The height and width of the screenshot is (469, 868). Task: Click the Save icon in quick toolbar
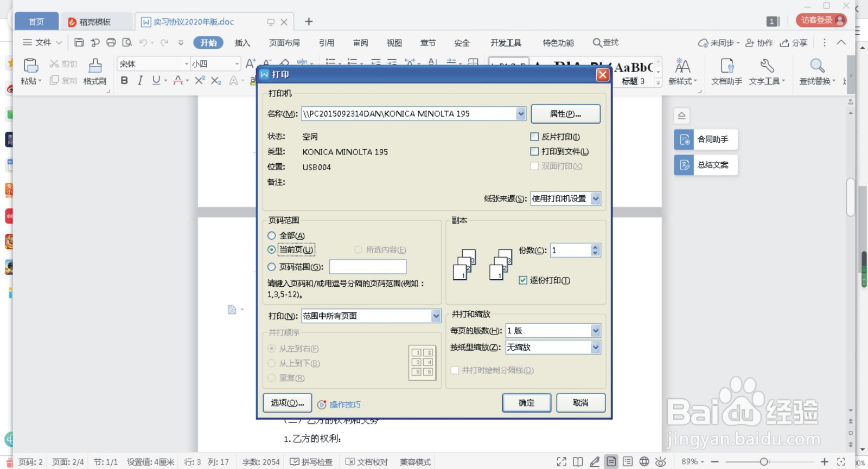click(x=79, y=42)
